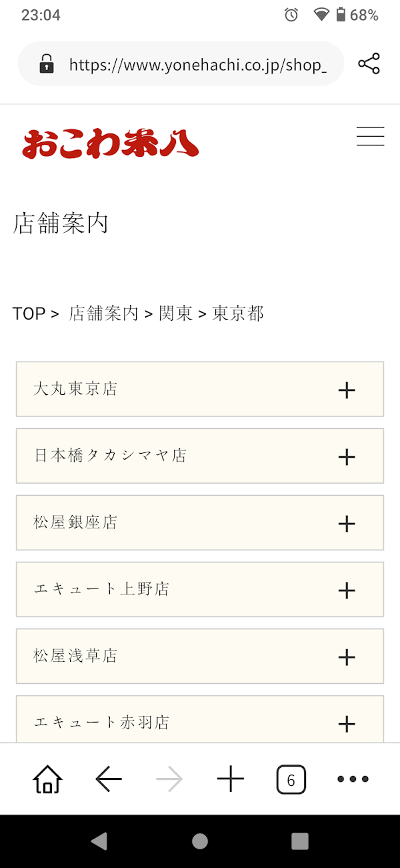Open a new tab with the plus icon
The width and height of the screenshot is (400, 868).
pos(231,779)
